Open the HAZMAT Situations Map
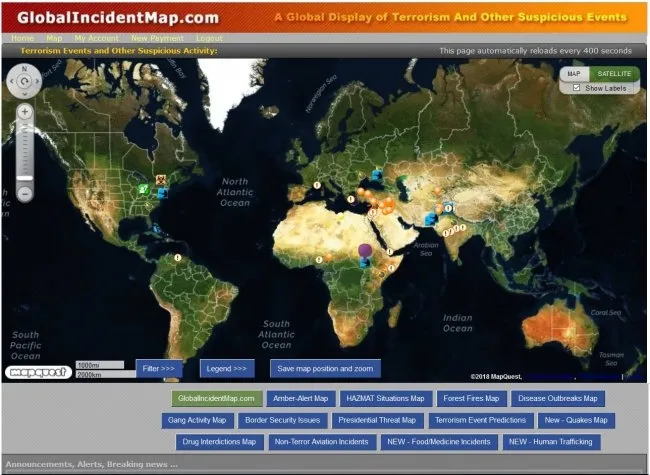The width and height of the screenshot is (650, 475). 386,398
